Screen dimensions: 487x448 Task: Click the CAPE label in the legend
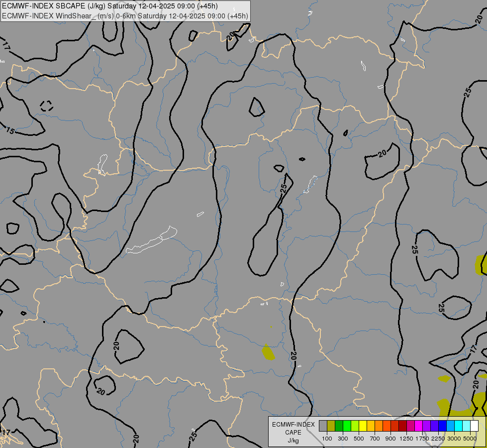click(x=293, y=433)
